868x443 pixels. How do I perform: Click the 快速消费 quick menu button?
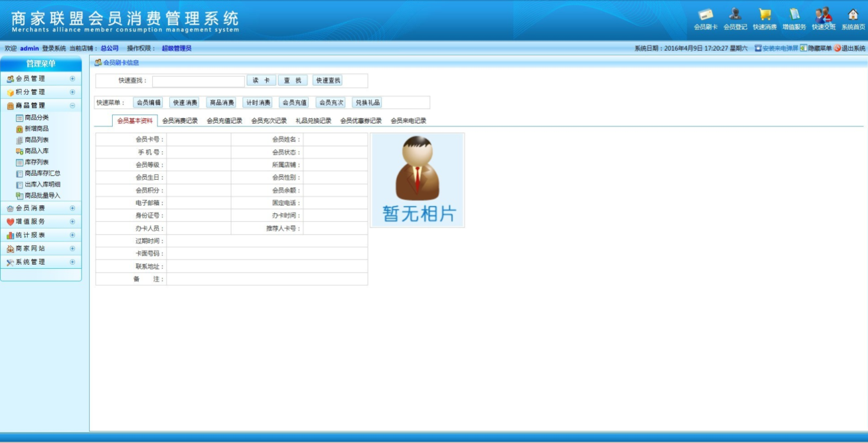(x=184, y=103)
